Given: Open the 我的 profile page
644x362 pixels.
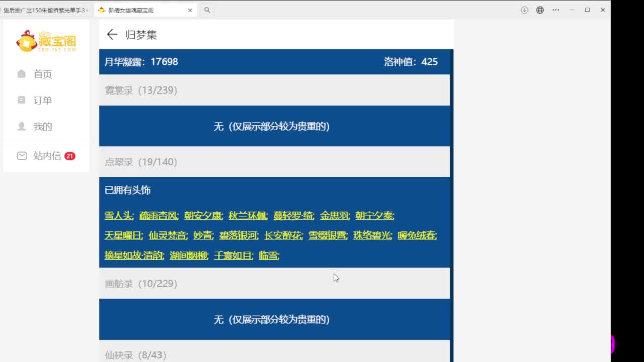Looking at the screenshot, I should (x=43, y=127).
